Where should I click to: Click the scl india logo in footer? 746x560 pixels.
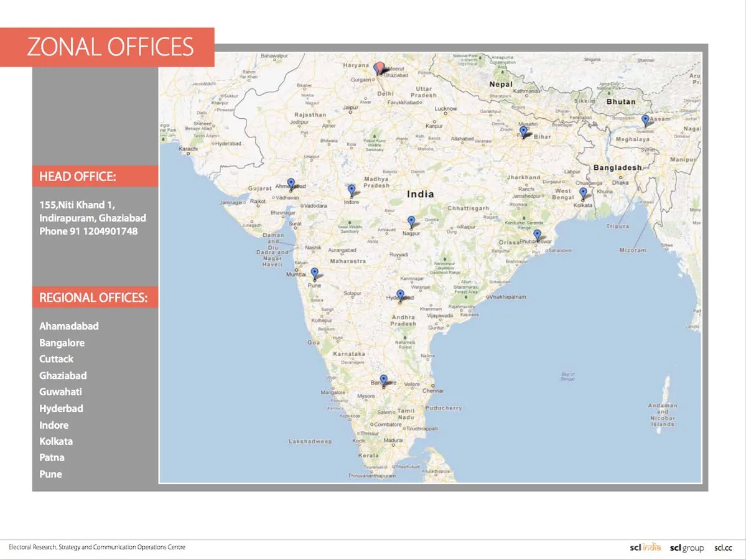pos(645,548)
